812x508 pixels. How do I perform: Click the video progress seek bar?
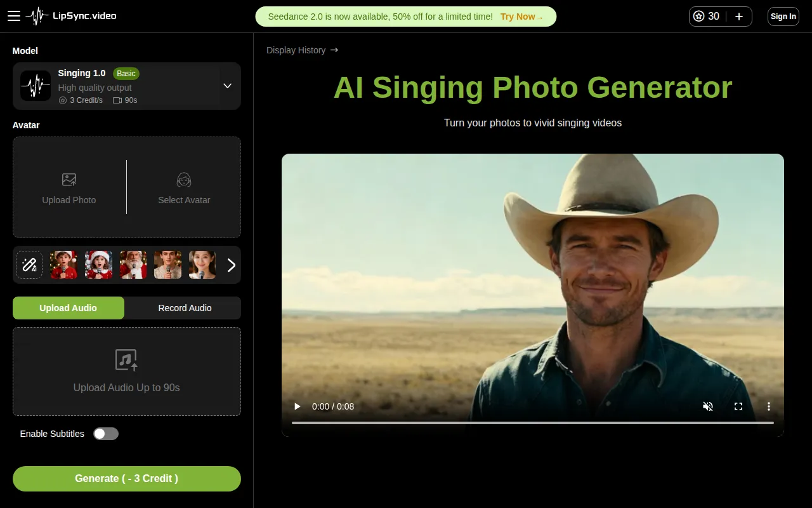pyautogui.click(x=532, y=422)
